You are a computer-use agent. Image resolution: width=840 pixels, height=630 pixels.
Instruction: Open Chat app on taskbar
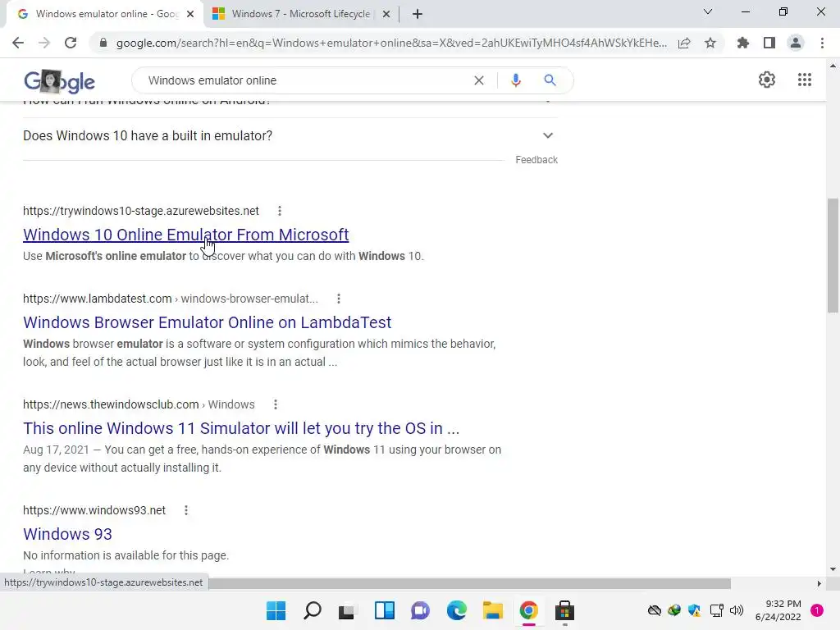[x=421, y=610]
